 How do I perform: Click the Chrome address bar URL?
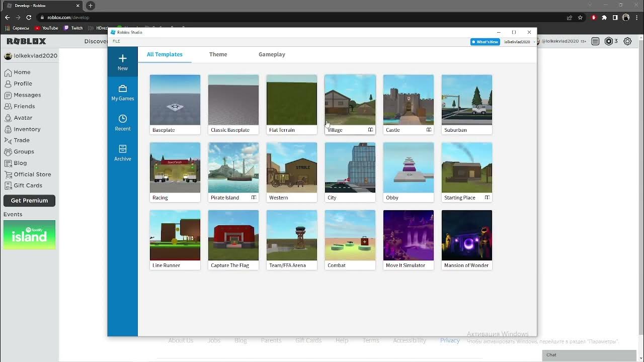pos(68,17)
